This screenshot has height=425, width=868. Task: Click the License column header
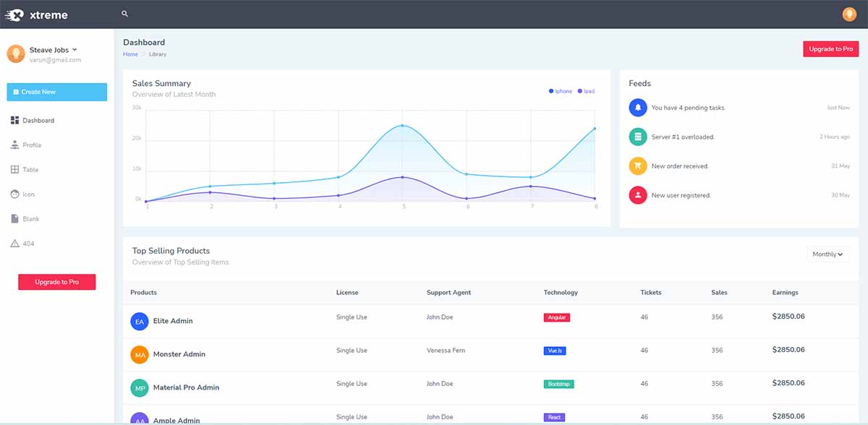[347, 293]
